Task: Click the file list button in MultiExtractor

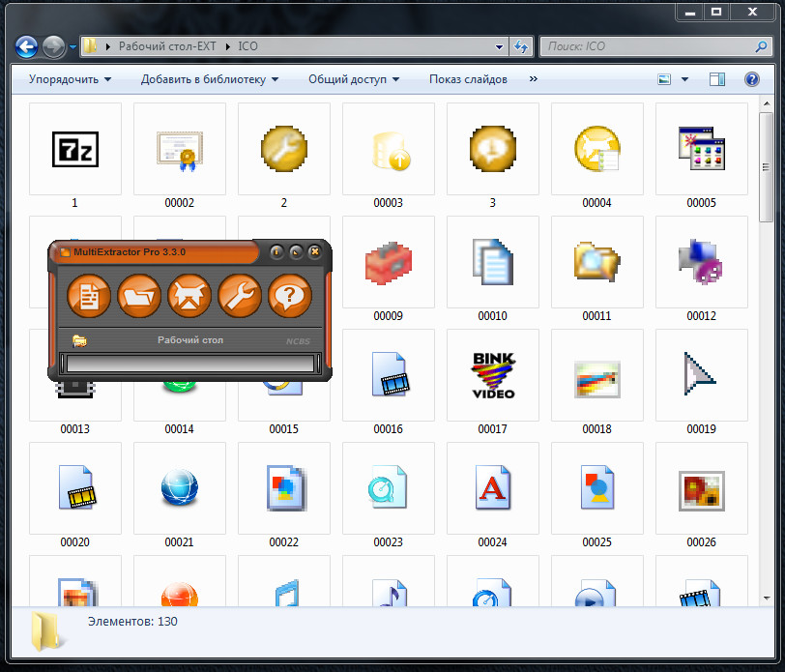Action: pyautogui.click(x=89, y=296)
